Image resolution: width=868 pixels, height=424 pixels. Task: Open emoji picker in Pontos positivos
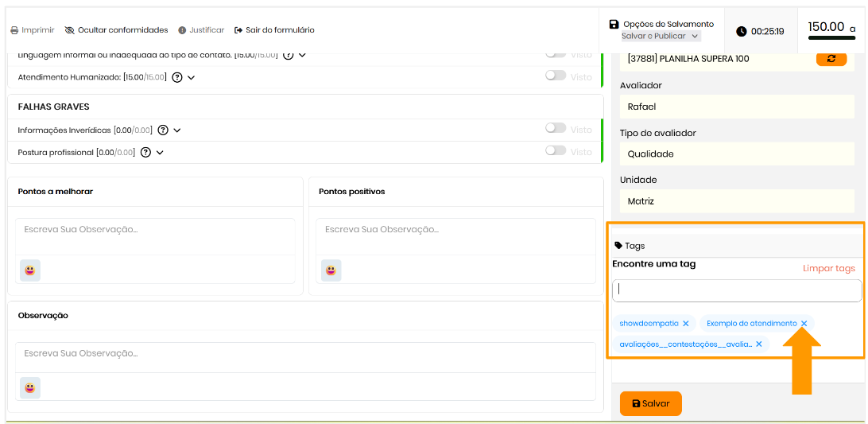click(331, 270)
